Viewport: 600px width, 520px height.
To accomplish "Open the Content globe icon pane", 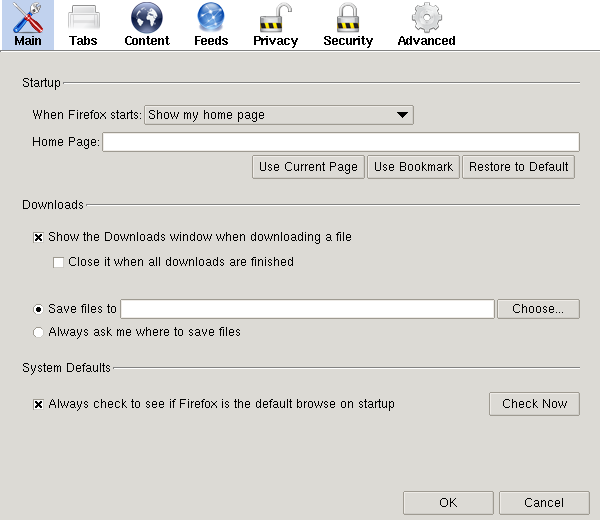I will pyautogui.click(x=147, y=24).
